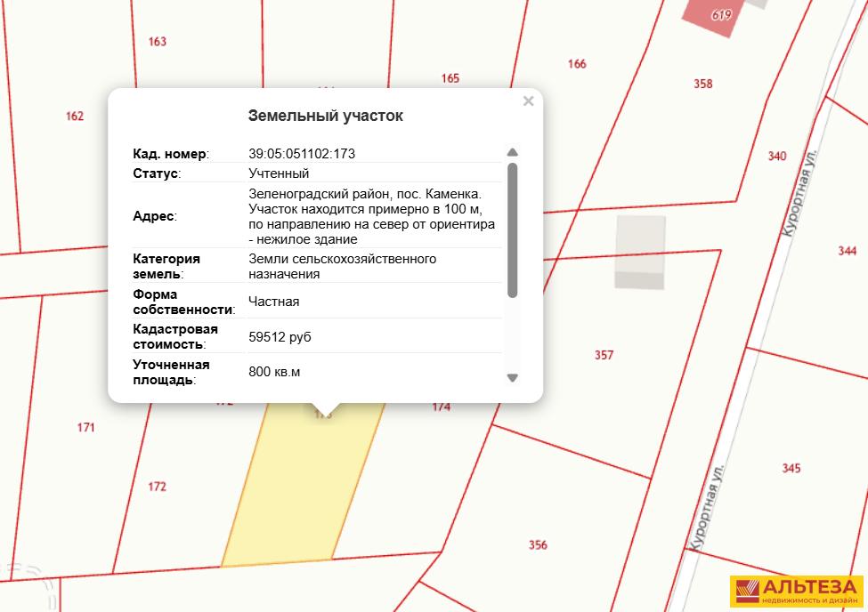Image resolution: width=868 pixels, height=612 pixels.
Task: Close the Земельный участок popup
Action: tap(528, 101)
